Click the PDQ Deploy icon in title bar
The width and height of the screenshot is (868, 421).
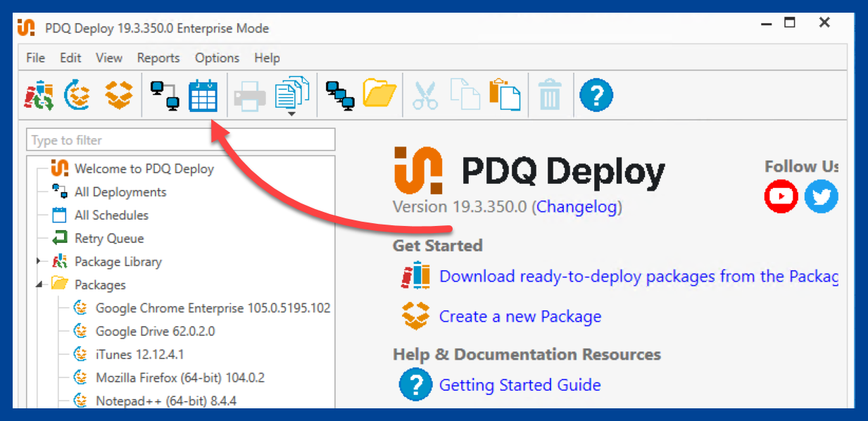(x=25, y=28)
